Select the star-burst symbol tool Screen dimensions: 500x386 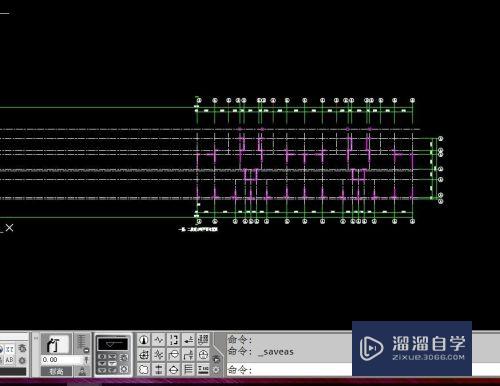158,355
